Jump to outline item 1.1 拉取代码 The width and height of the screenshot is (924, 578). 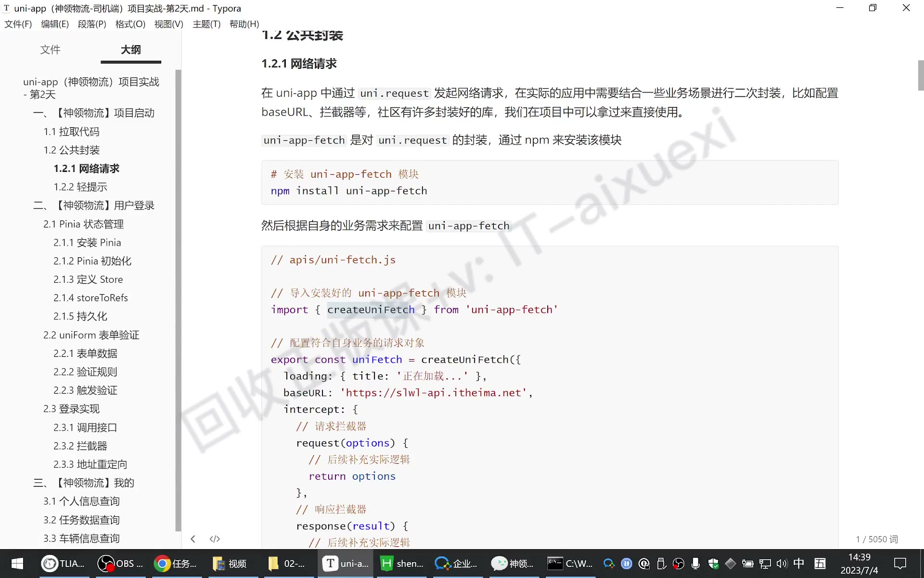tap(71, 131)
